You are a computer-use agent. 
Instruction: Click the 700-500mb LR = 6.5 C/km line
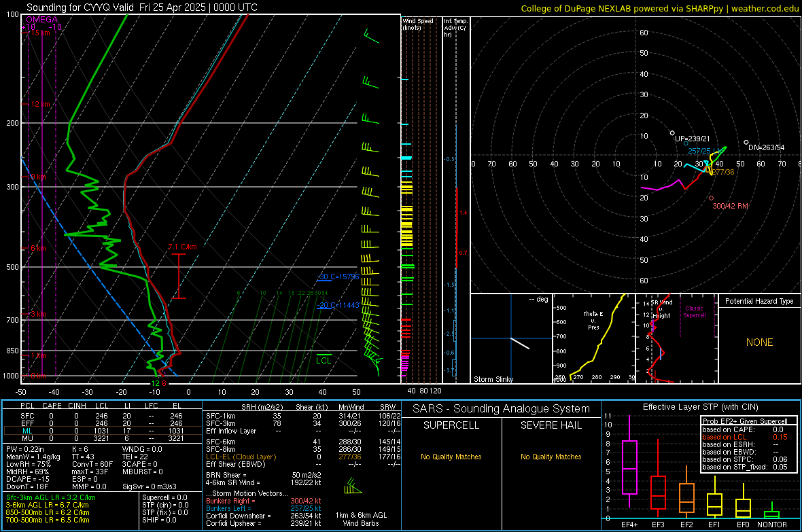(x=48, y=520)
